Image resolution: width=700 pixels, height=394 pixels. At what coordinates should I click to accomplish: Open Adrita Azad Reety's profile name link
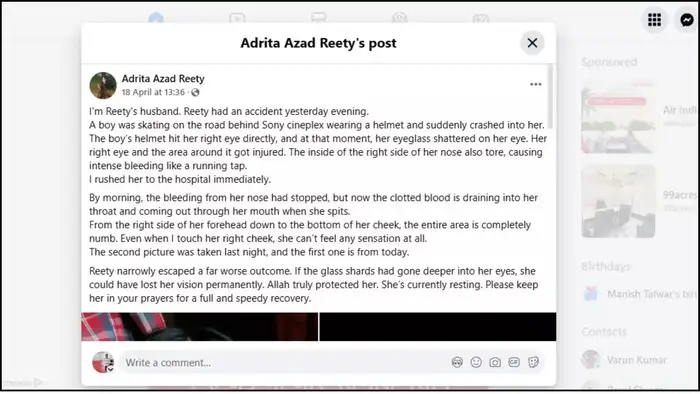(x=163, y=79)
